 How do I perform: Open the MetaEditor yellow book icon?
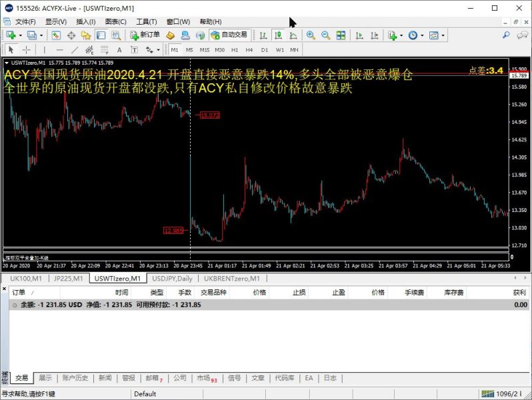coord(170,35)
